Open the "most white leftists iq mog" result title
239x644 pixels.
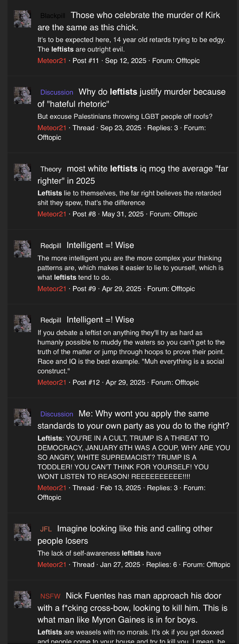pos(147,169)
